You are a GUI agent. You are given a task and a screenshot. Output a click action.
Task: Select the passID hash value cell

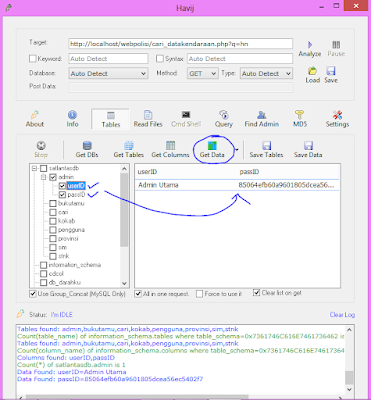click(286, 185)
